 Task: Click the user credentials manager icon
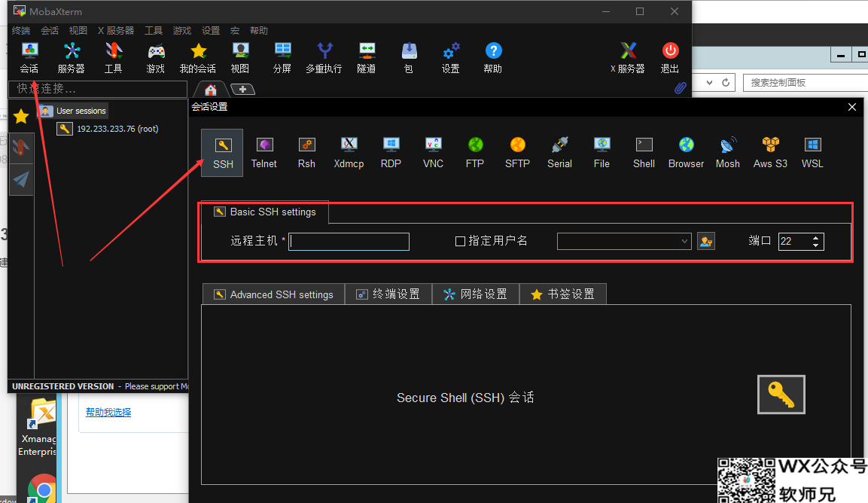[706, 241]
